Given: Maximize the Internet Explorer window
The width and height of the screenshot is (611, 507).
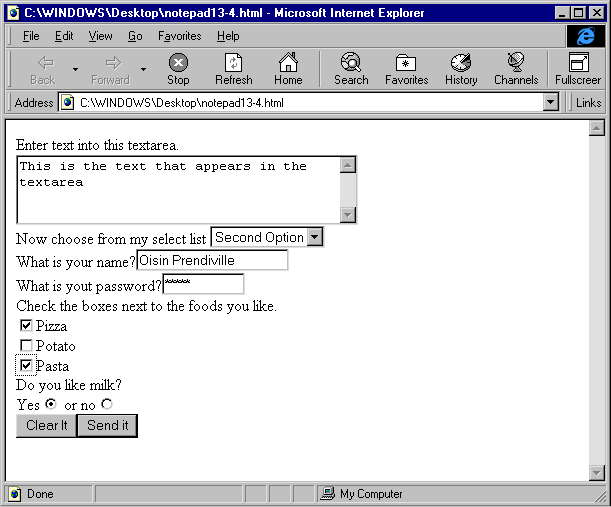Looking at the screenshot, I should 579,13.
